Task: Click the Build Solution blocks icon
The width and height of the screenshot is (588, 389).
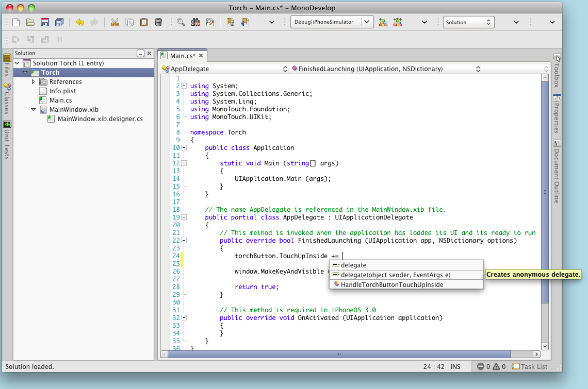Action: click(x=383, y=22)
